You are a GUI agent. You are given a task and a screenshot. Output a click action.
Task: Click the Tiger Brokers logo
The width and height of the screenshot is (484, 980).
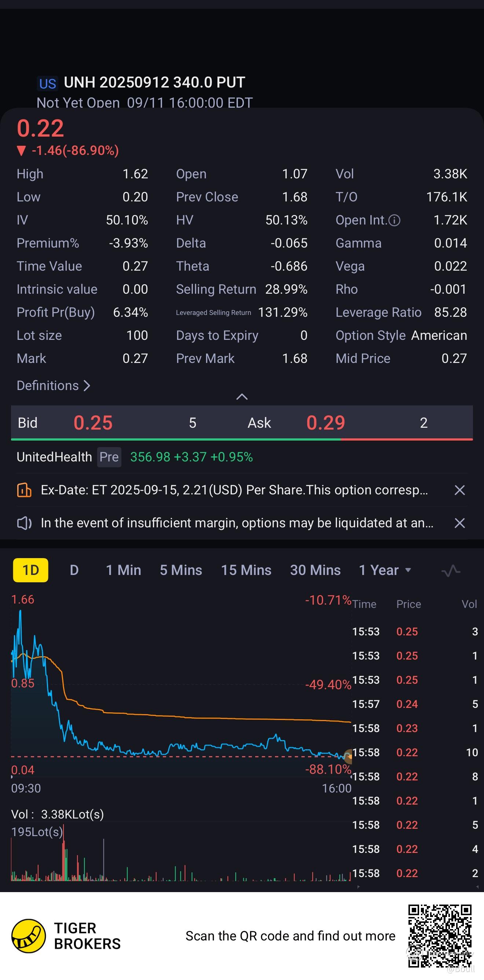click(29, 935)
